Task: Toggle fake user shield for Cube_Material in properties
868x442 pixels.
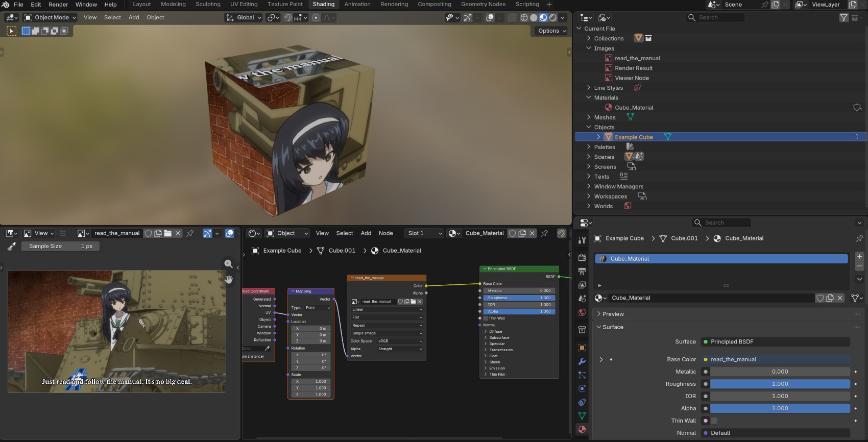Action: (820, 298)
